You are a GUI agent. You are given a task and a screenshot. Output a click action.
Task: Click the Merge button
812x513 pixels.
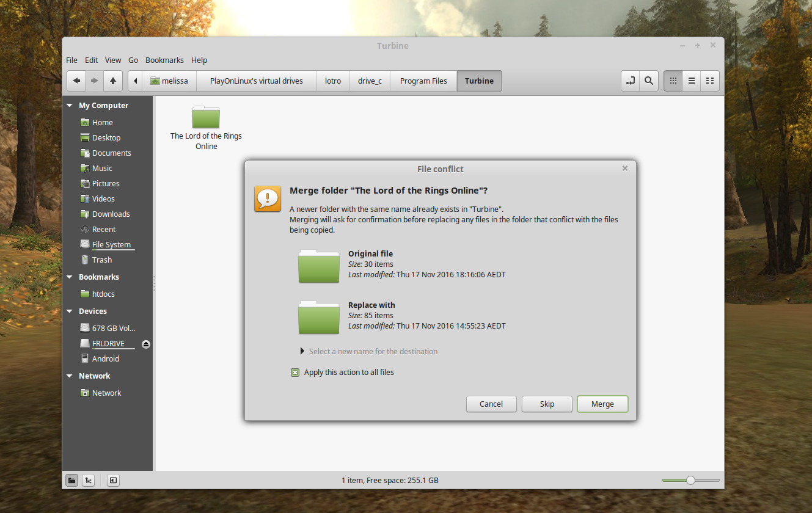[x=602, y=404]
